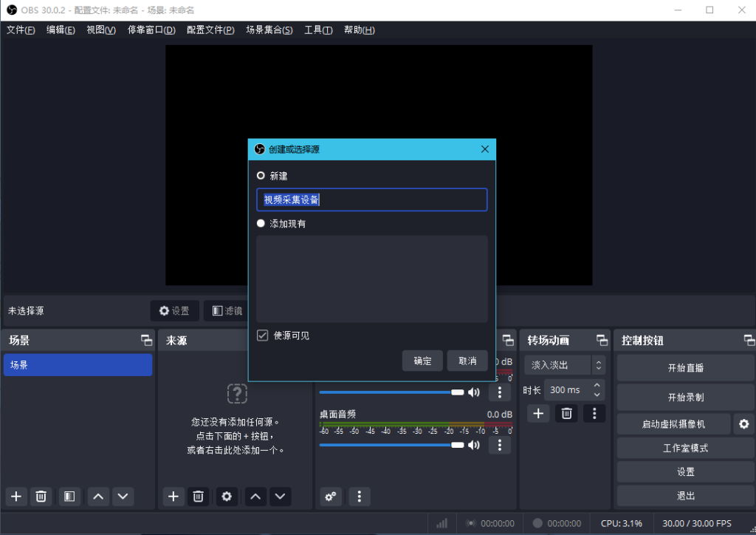Open the 场景集合 menu
The height and width of the screenshot is (535, 756).
(269, 30)
